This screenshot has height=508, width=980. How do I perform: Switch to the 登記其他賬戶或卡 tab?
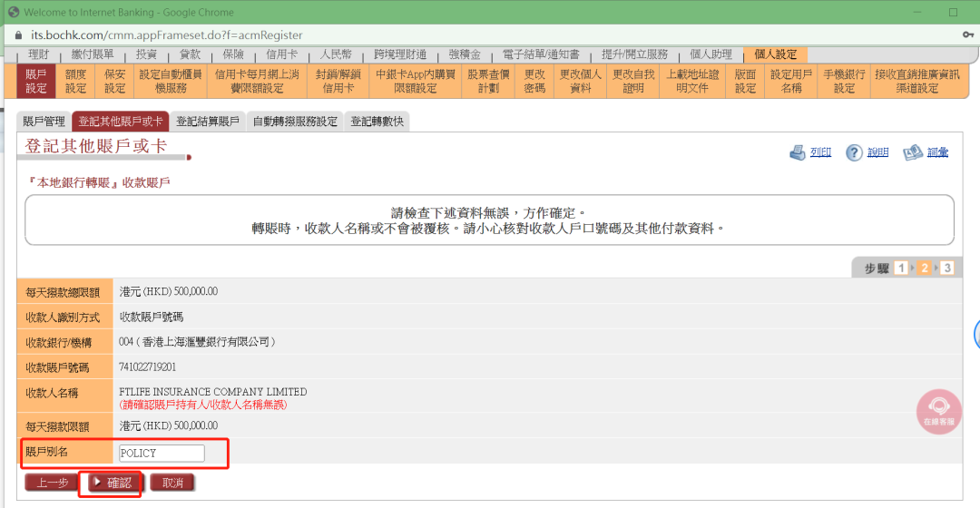tap(120, 122)
